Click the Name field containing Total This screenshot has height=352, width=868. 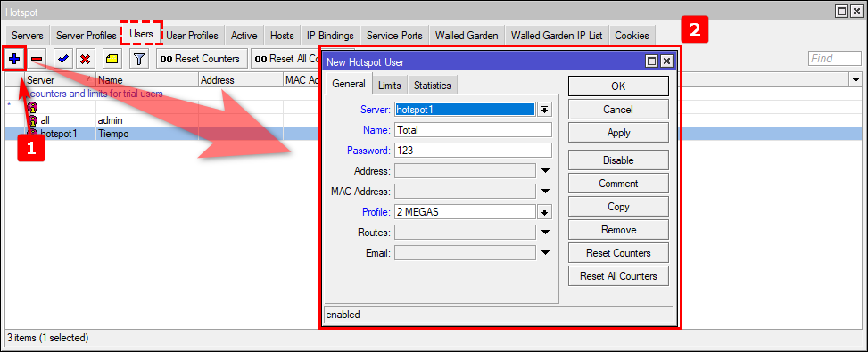coord(474,130)
